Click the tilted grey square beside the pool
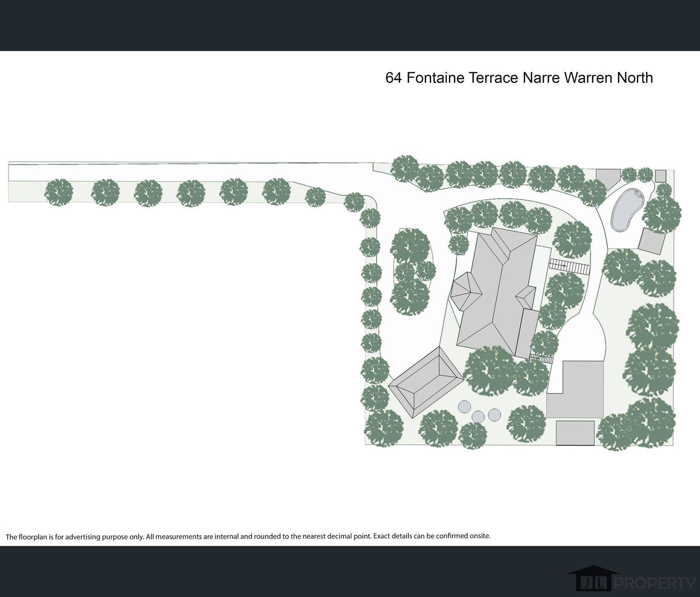Viewport: 700px width, 597px height. pos(651,240)
